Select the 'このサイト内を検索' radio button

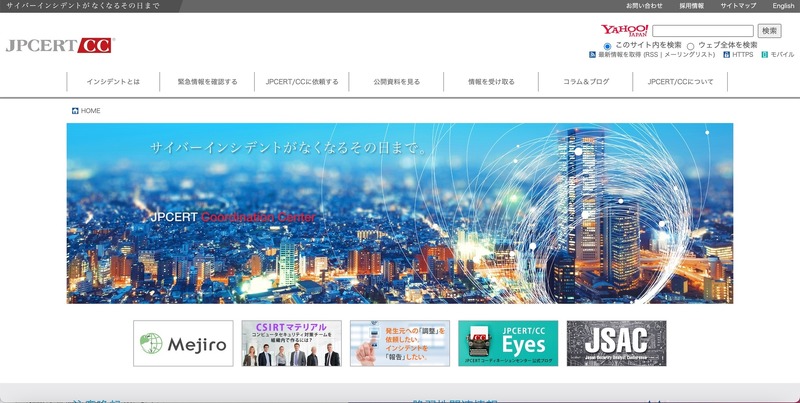point(607,45)
